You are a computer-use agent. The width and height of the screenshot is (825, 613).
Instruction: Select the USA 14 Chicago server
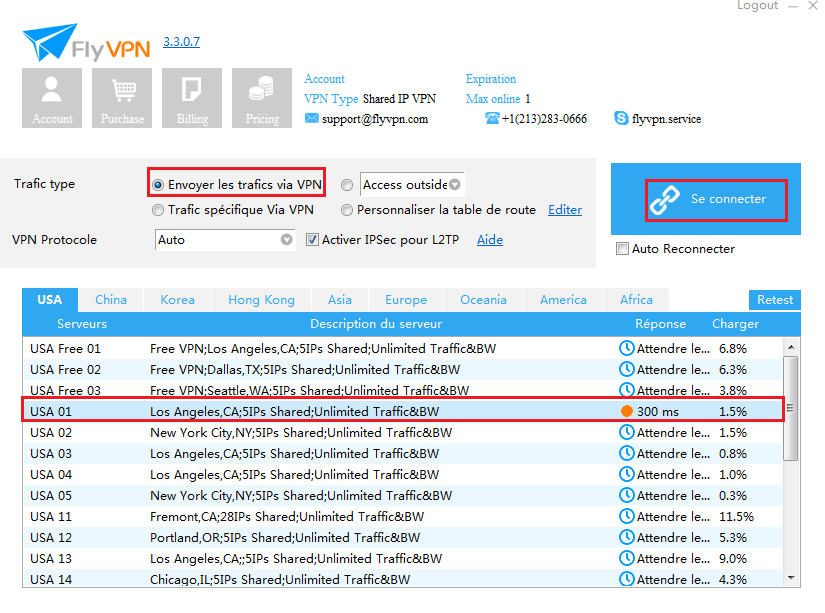pos(403,578)
